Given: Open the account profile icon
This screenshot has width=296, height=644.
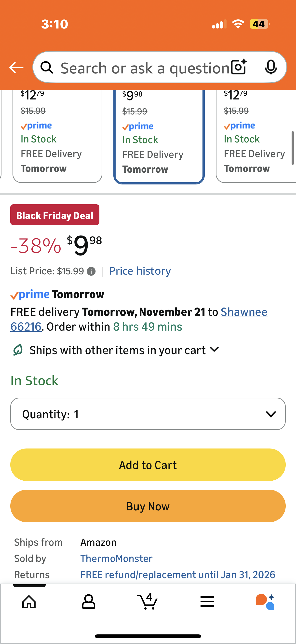Looking at the screenshot, I should pyautogui.click(x=88, y=602).
